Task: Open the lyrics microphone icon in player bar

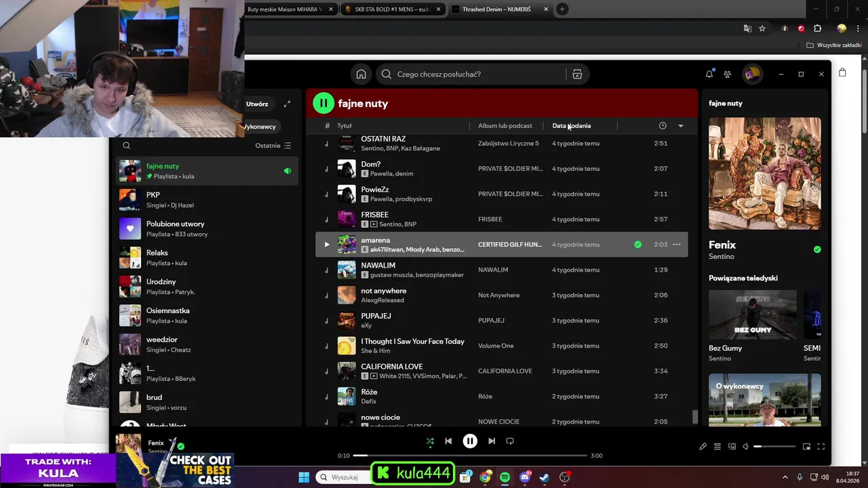Action: pos(703,447)
